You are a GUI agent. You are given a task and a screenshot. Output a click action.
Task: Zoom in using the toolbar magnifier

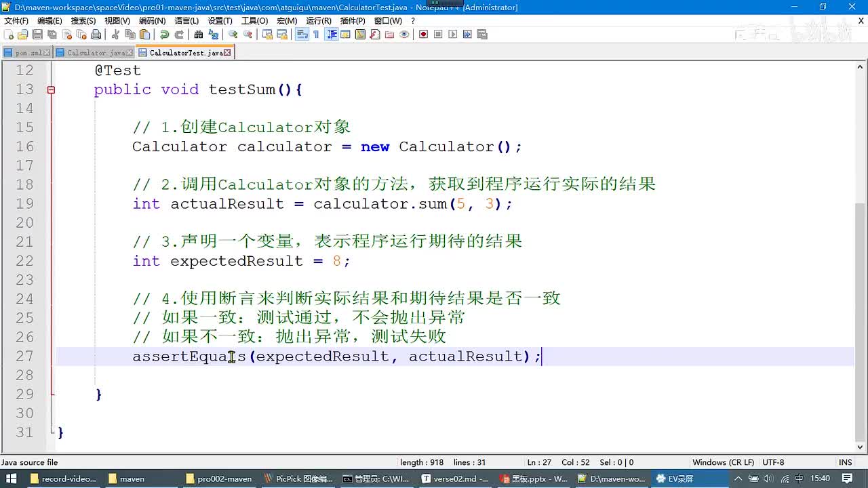tap(233, 35)
